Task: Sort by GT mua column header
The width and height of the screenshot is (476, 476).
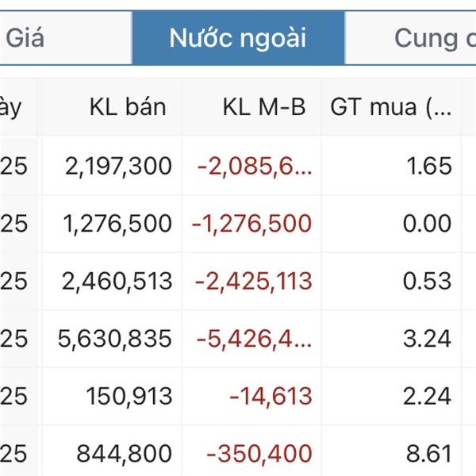Action: 391,107
